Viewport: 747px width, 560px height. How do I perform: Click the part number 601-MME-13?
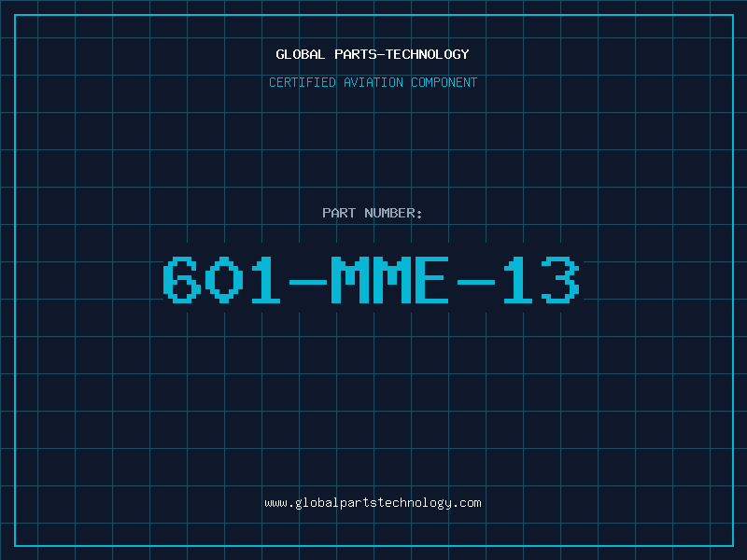[371, 279]
